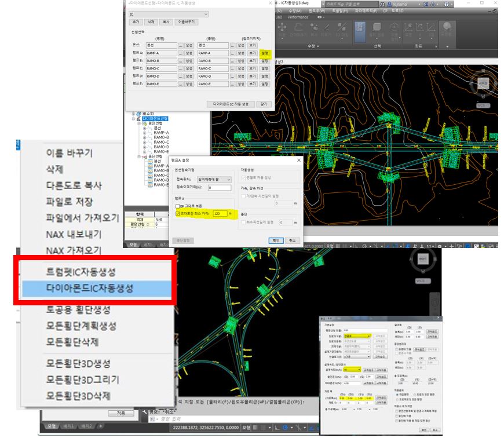
Task: Click the 종단선형 본선 profile icon
Action: [150, 161]
